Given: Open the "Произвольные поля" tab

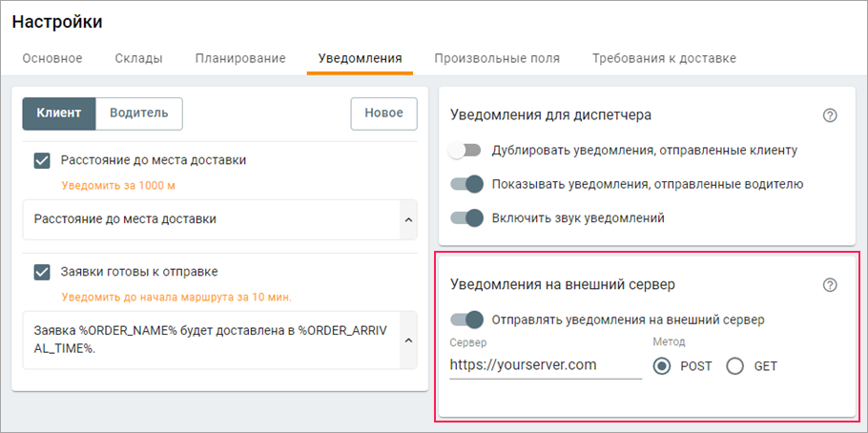Looking at the screenshot, I should [497, 58].
